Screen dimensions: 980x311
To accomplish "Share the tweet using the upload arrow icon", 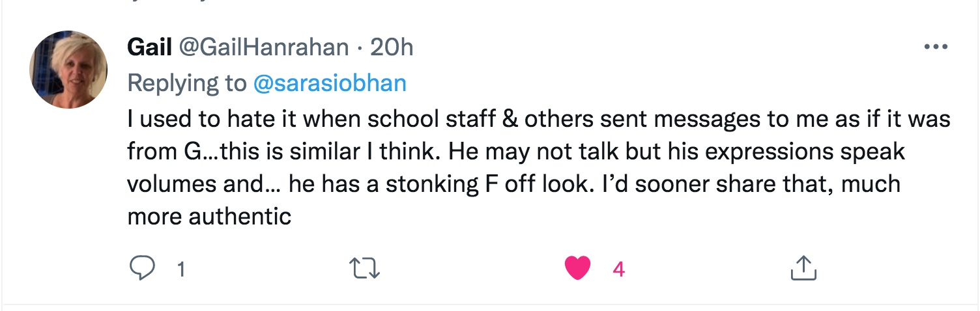I will pos(803,268).
